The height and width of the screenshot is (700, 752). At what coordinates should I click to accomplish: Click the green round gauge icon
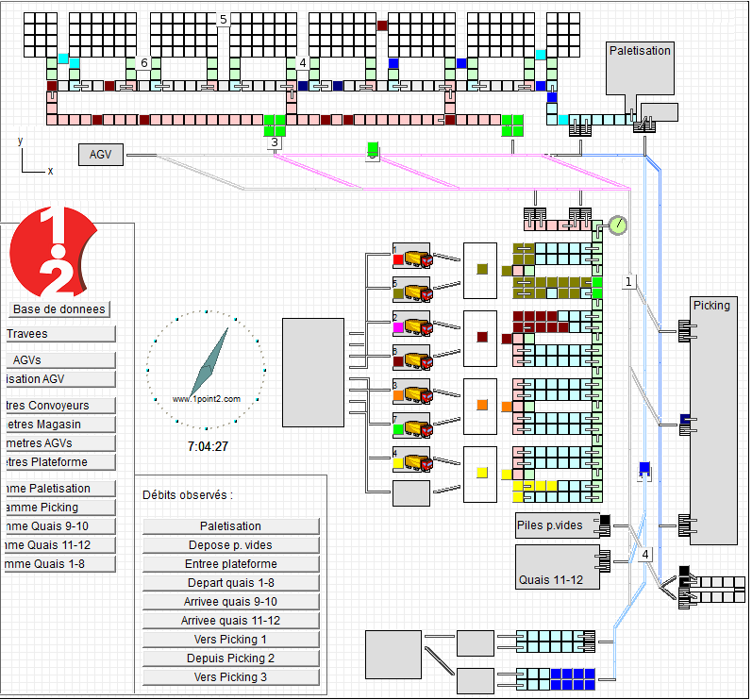point(617,225)
